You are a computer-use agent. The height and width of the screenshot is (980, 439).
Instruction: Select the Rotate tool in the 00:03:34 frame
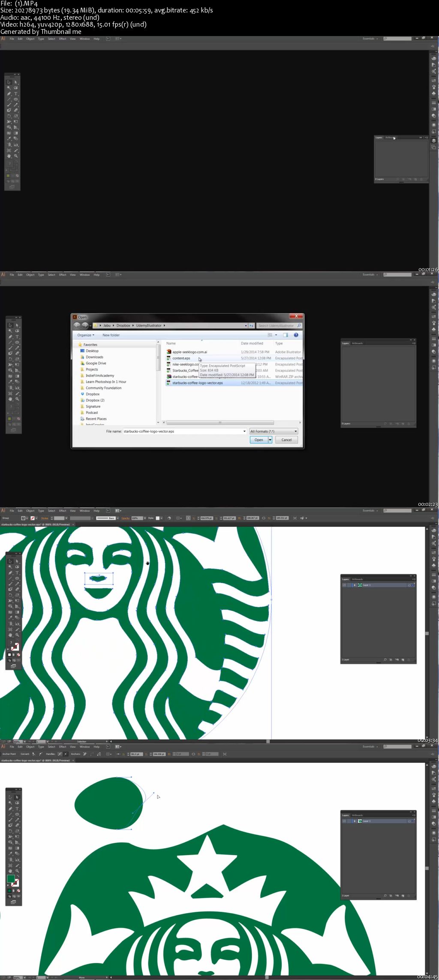(10, 595)
